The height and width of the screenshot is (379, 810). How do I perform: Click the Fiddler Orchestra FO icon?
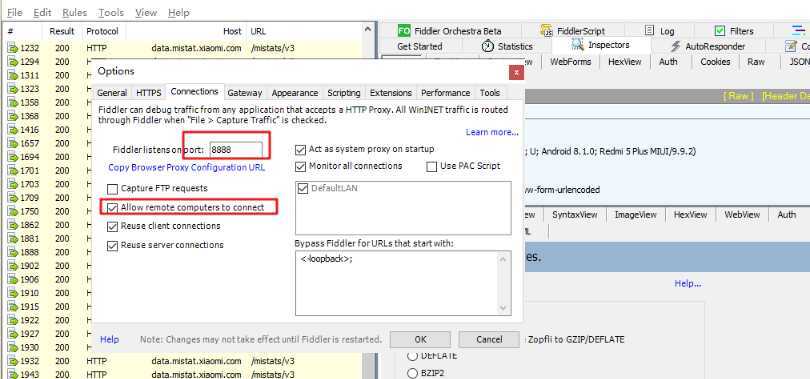[404, 31]
